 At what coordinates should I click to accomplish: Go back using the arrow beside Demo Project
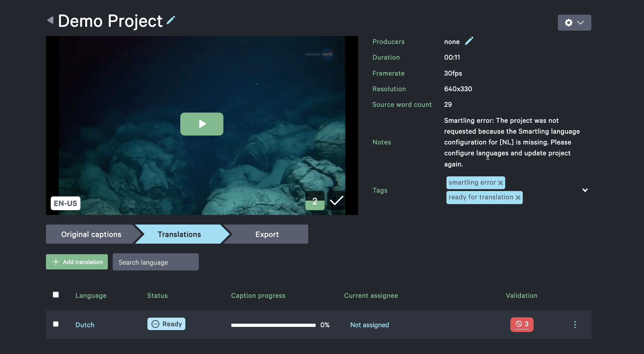50,20
